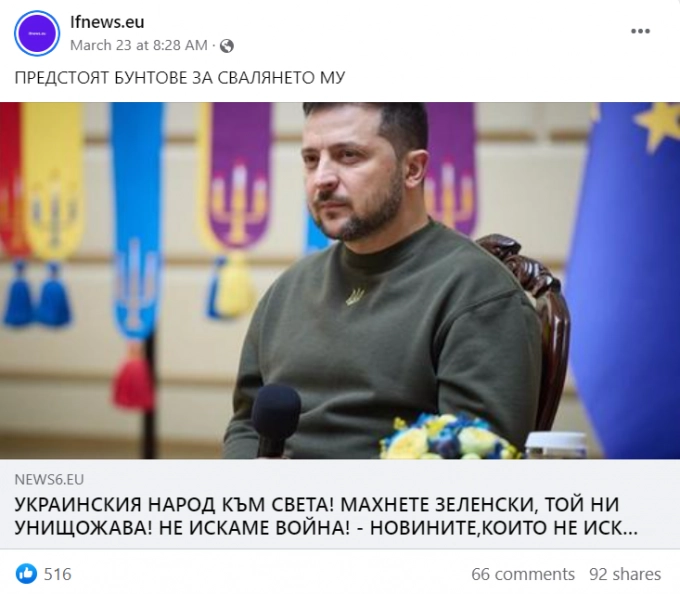Click the caption ПРЕДСТОЯТ БУНТОВЕ ЗА СВАЛЯНЕТО МУ
Viewport: 680px width, 594px height.
coord(180,78)
